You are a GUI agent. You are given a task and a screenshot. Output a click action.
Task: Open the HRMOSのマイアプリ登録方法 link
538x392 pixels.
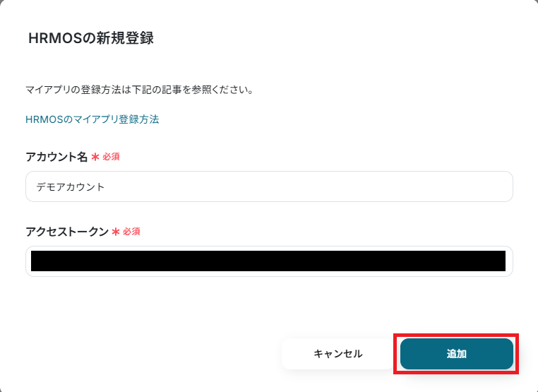click(x=92, y=119)
